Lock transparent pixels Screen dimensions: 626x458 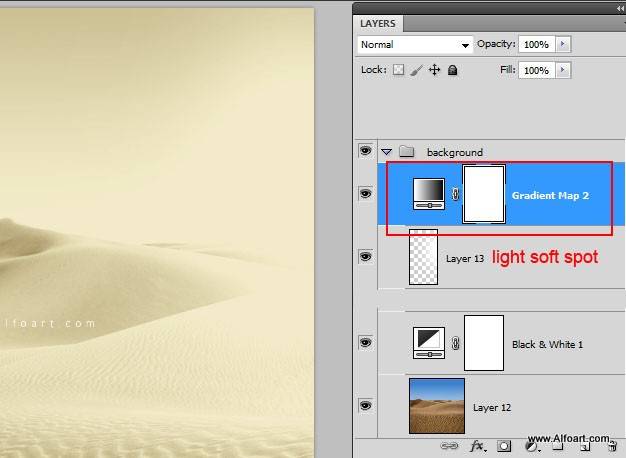coord(398,71)
